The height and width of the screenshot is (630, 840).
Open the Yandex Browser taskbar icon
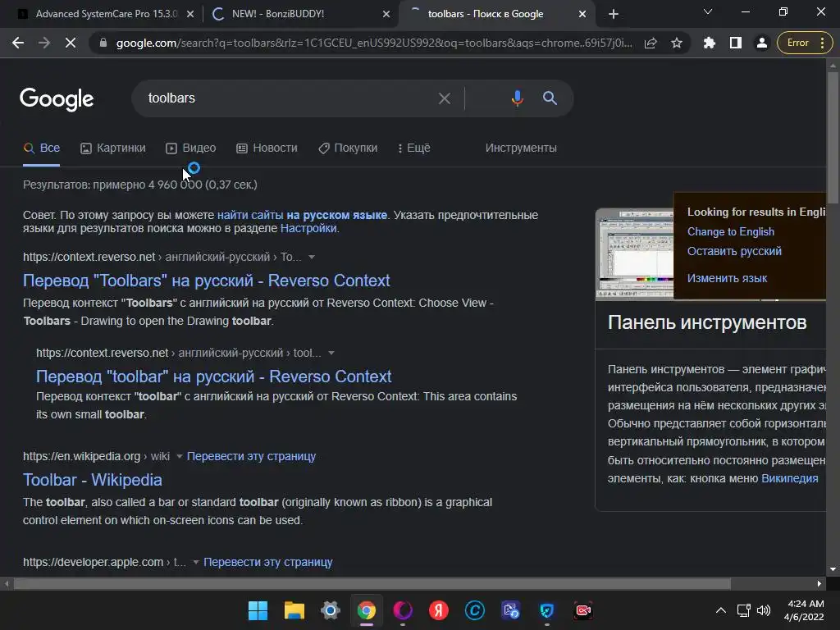point(439,610)
